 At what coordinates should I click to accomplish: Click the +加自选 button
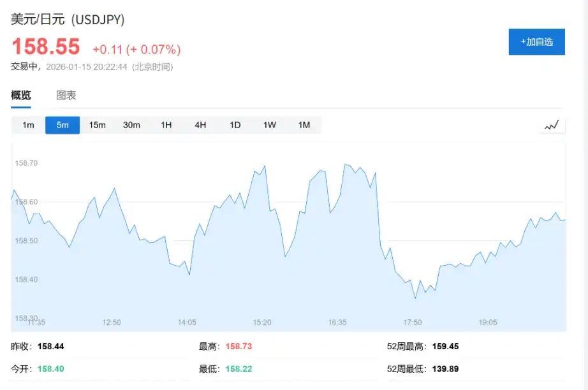point(536,41)
